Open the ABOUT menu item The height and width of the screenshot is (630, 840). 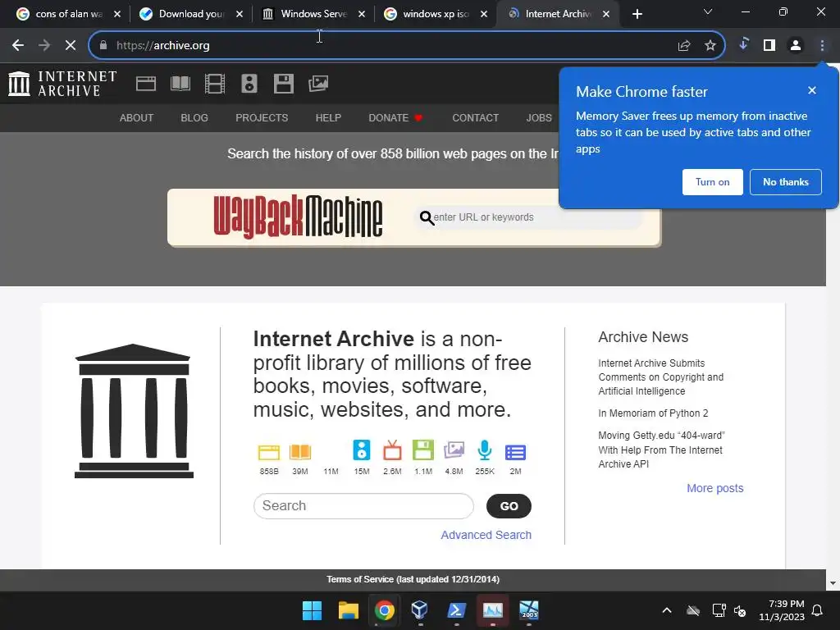point(137,118)
